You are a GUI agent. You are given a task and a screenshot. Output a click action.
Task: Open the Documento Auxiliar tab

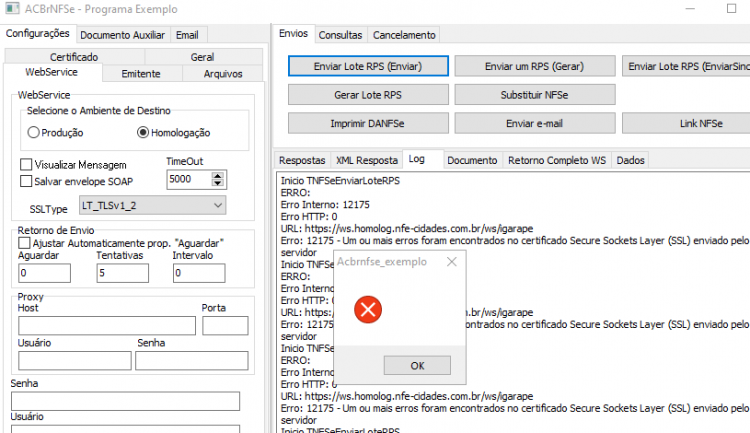tap(122, 35)
